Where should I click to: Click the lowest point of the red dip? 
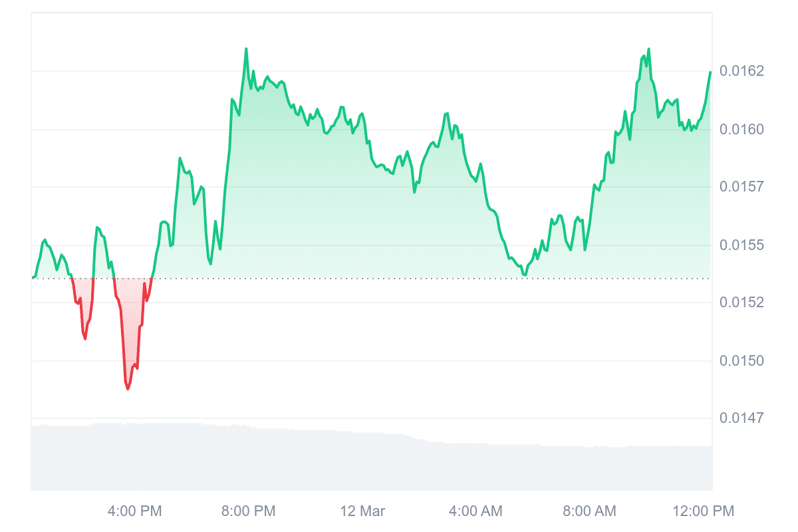click(x=128, y=389)
